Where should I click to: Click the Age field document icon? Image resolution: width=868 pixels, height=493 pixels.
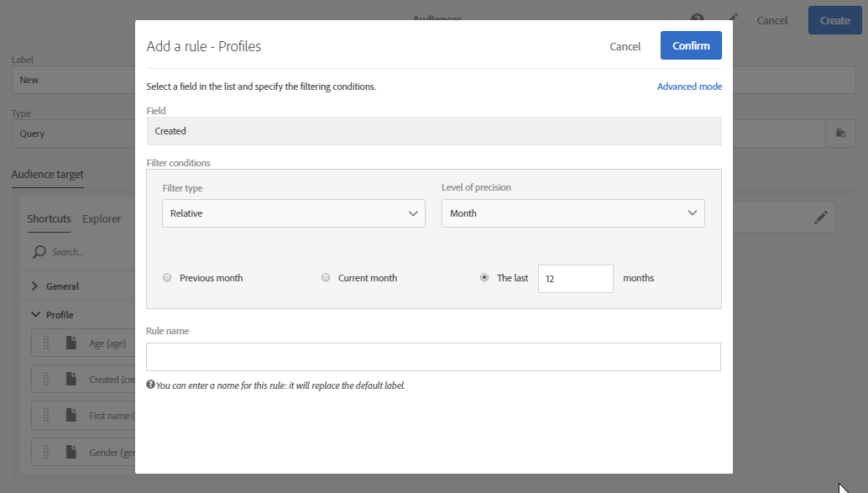(x=71, y=343)
